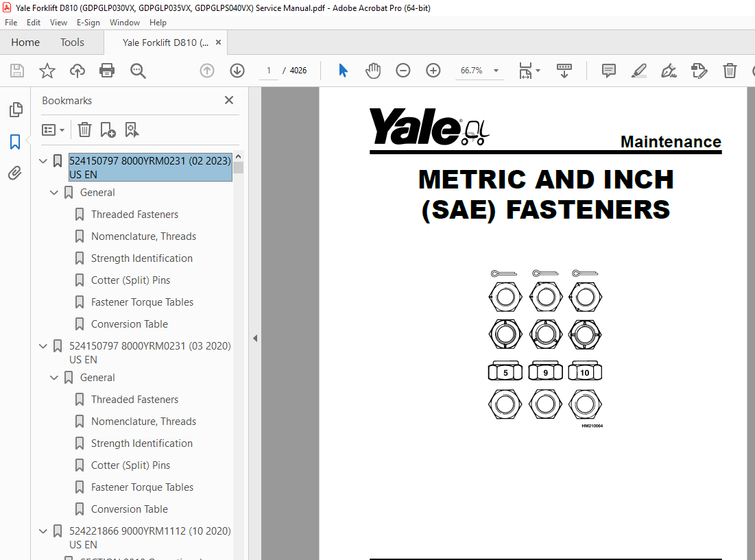Click the Save file icon
Screen dimensions: 755x560
[17, 71]
